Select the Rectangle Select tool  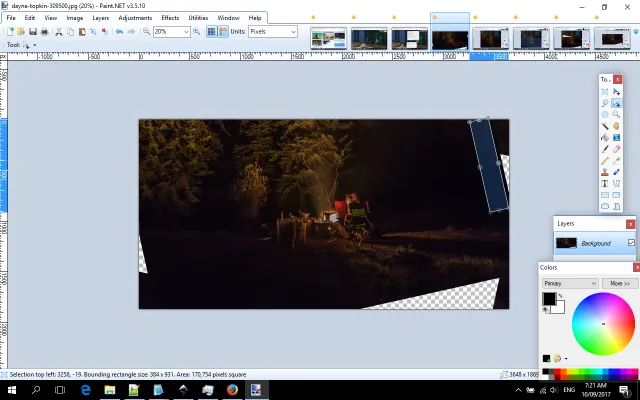(x=605, y=92)
